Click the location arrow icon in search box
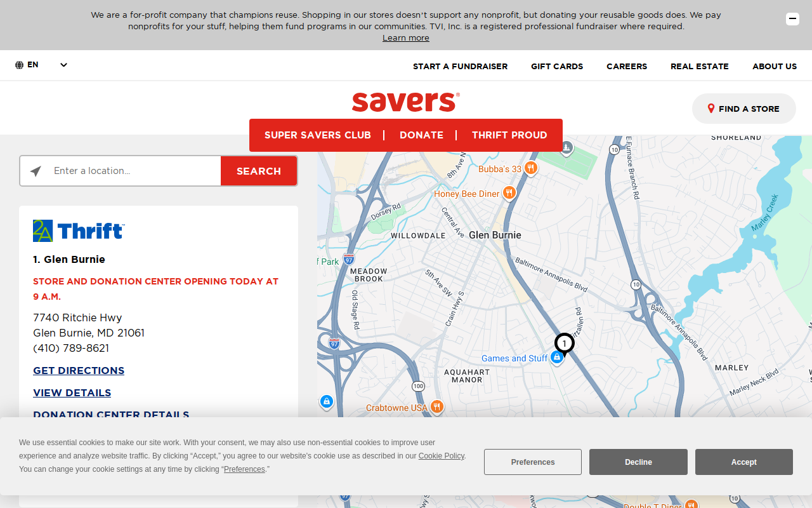This screenshot has width=812, height=508. [x=36, y=171]
